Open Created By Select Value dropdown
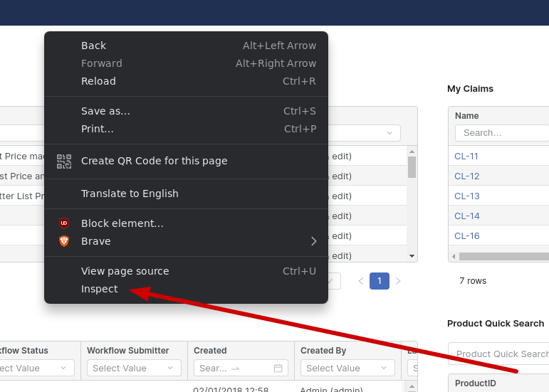Viewport: 549px width, 392px height. (347, 368)
